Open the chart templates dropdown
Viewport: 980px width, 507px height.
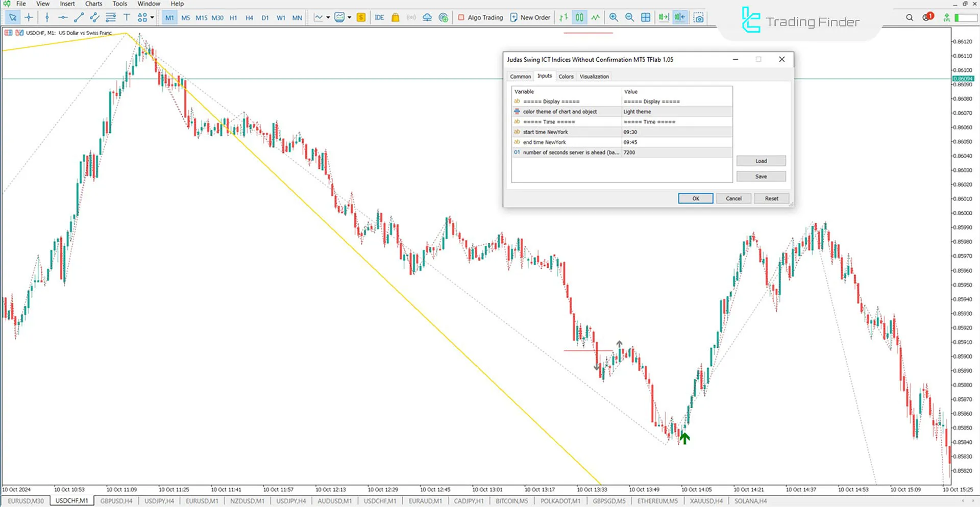coord(349,17)
